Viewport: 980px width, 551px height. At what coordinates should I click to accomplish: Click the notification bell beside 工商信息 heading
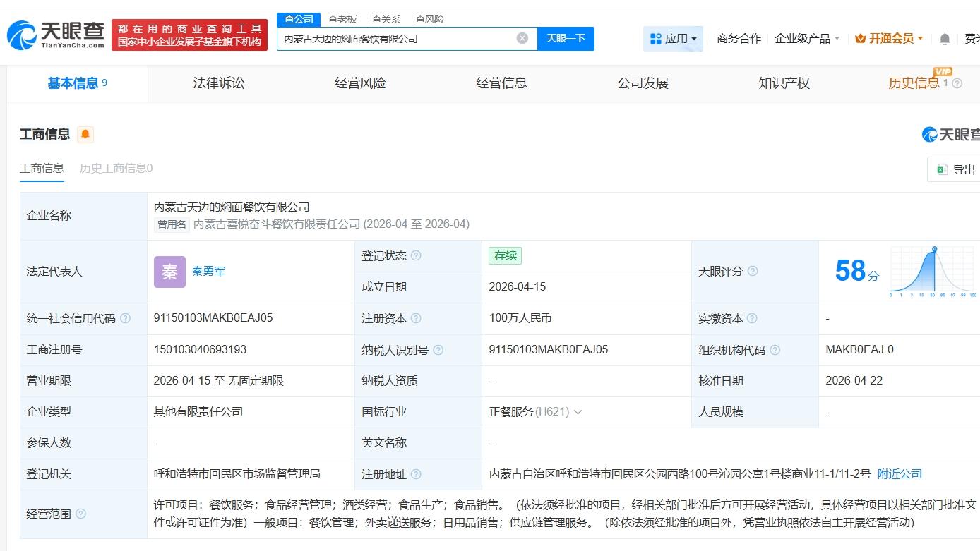pyautogui.click(x=85, y=133)
